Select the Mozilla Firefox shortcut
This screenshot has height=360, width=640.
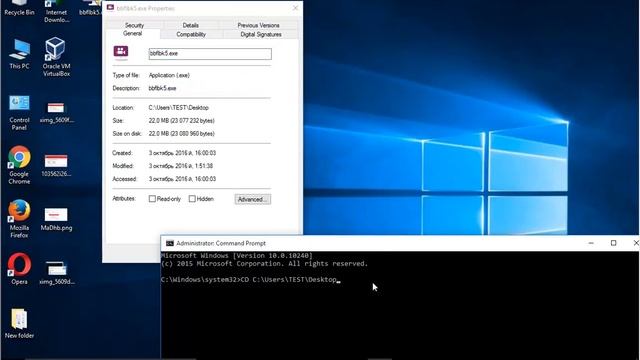tap(19, 219)
